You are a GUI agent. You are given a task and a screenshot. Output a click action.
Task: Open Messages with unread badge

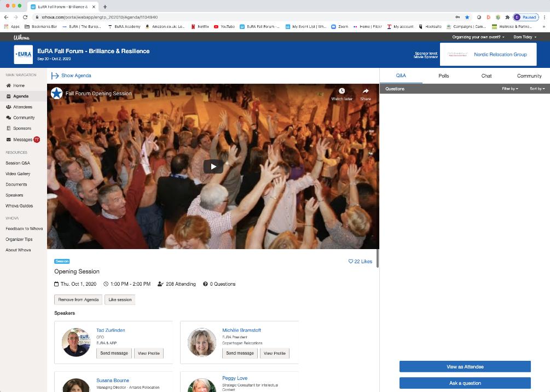coord(23,139)
